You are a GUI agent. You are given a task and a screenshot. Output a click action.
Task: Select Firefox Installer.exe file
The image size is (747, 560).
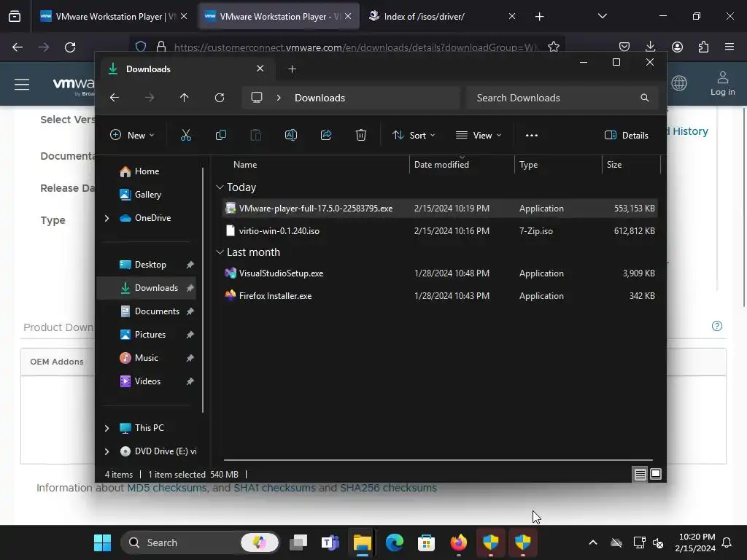tap(440, 296)
